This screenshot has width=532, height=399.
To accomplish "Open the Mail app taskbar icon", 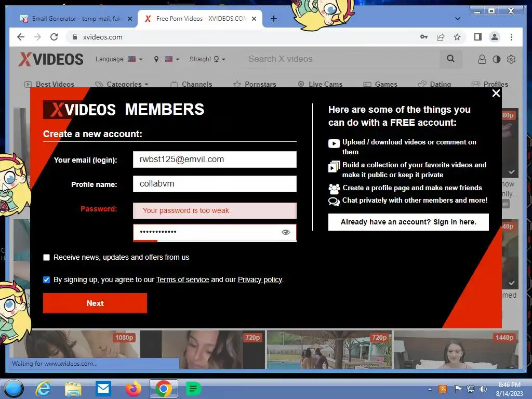I will coord(103,389).
